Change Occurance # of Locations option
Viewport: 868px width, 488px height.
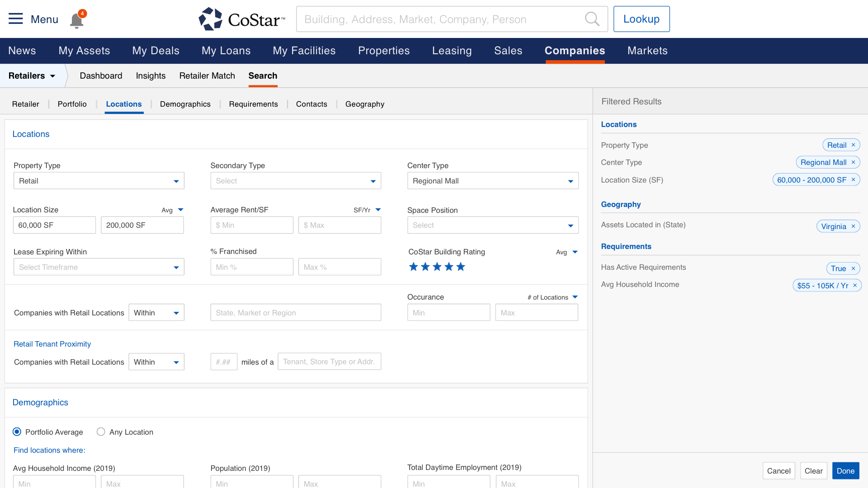tap(552, 297)
